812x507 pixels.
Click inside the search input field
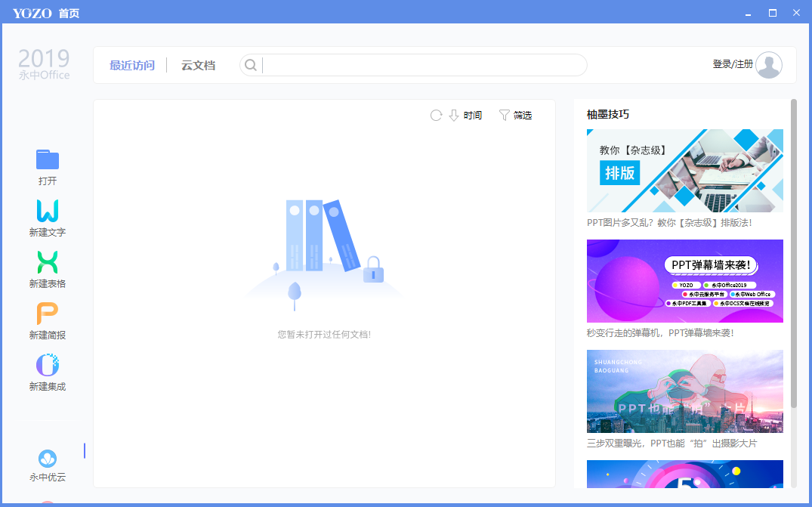[x=423, y=65]
